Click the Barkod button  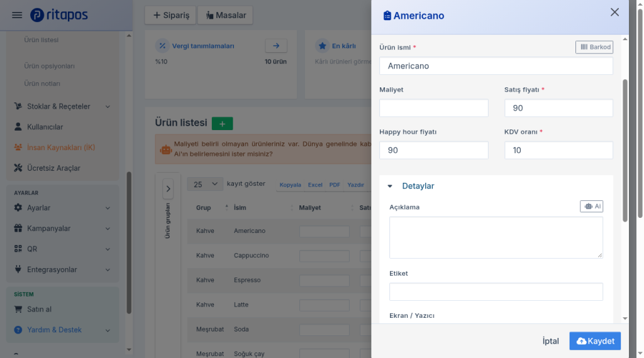pyautogui.click(x=594, y=47)
